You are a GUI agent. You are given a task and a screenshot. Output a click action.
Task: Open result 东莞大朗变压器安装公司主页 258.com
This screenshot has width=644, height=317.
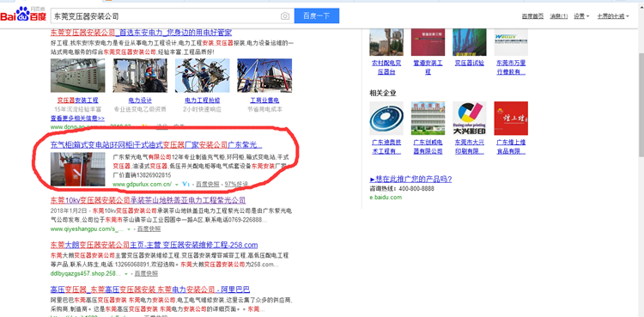point(154,245)
